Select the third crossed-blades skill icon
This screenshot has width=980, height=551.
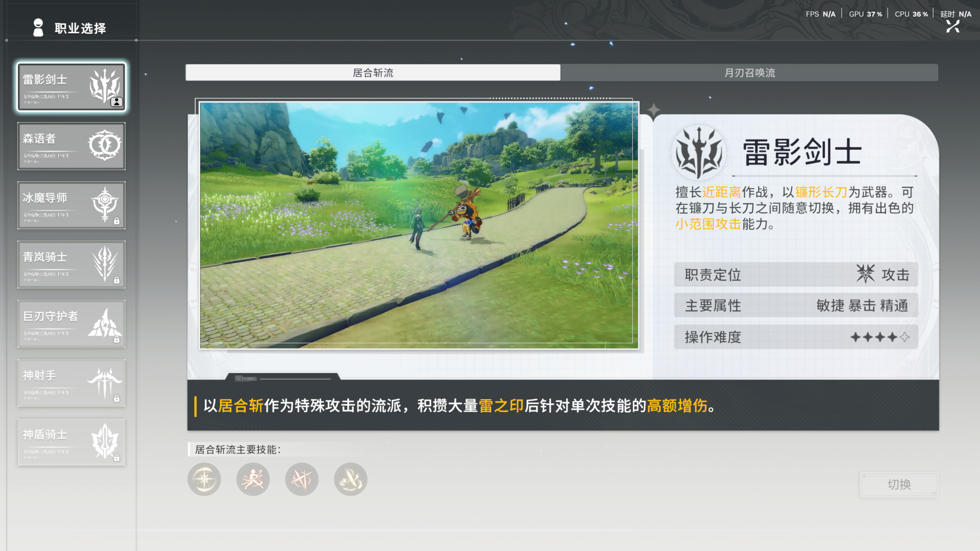[302, 479]
